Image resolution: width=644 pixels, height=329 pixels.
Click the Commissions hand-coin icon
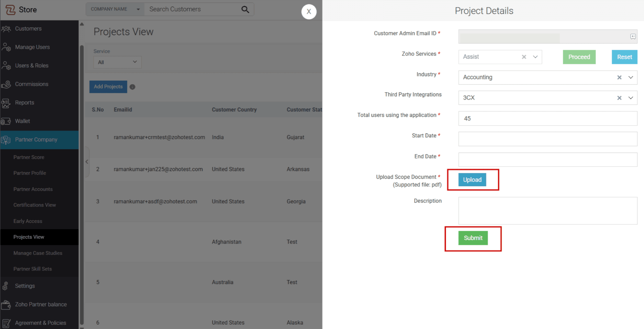(6, 84)
